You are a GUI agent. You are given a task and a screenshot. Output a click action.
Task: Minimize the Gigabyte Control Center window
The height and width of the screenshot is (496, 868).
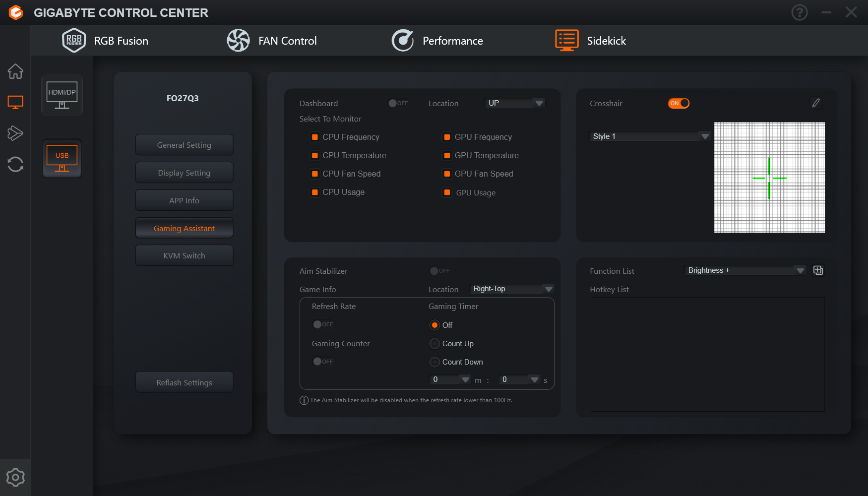pyautogui.click(x=826, y=12)
